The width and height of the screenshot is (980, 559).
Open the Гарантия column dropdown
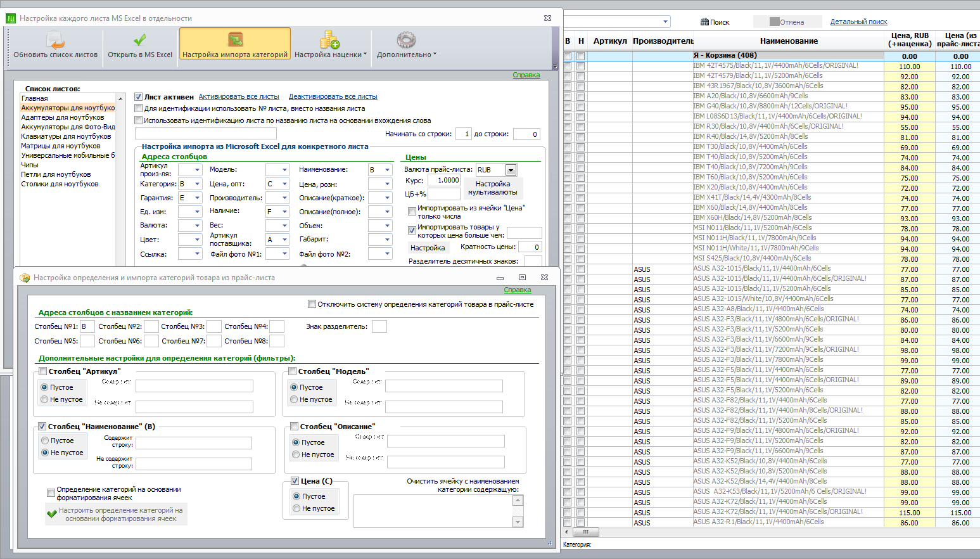[198, 198]
